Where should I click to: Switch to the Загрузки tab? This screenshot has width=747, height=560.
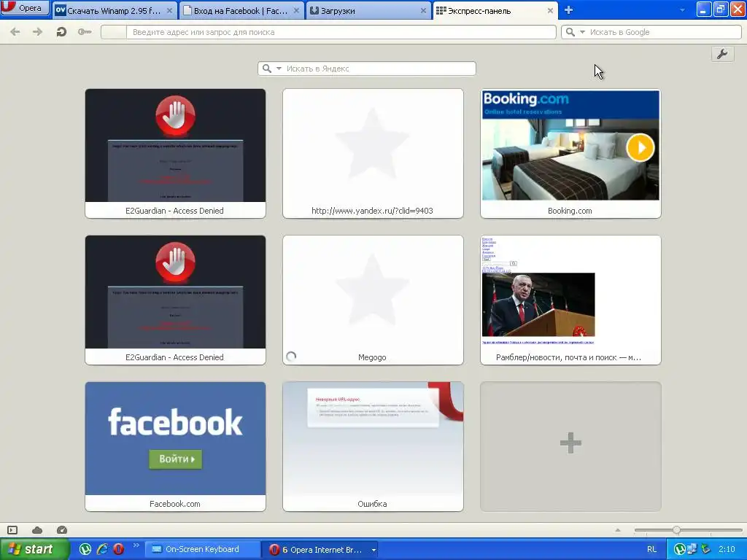(x=367, y=10)
